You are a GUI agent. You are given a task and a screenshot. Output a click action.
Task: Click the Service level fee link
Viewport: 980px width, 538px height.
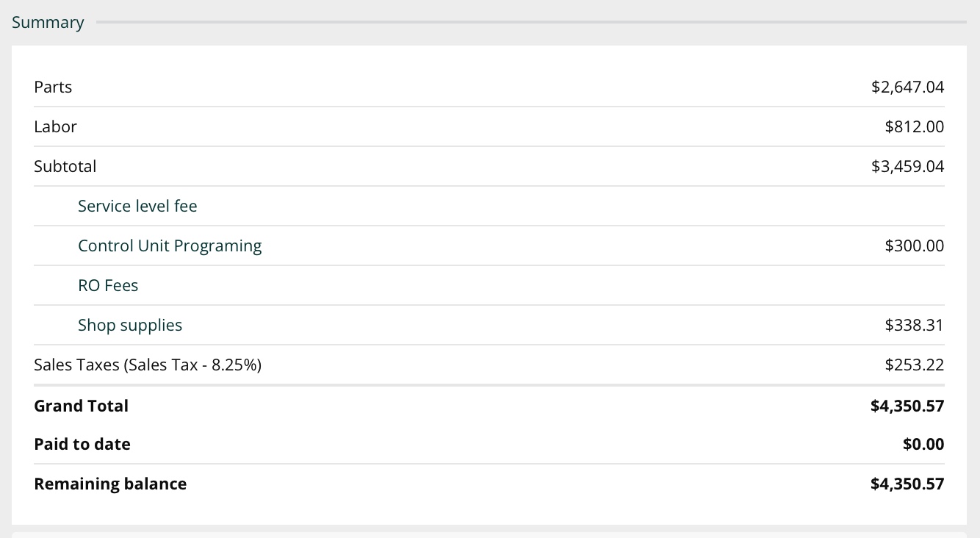click(137, 207)
